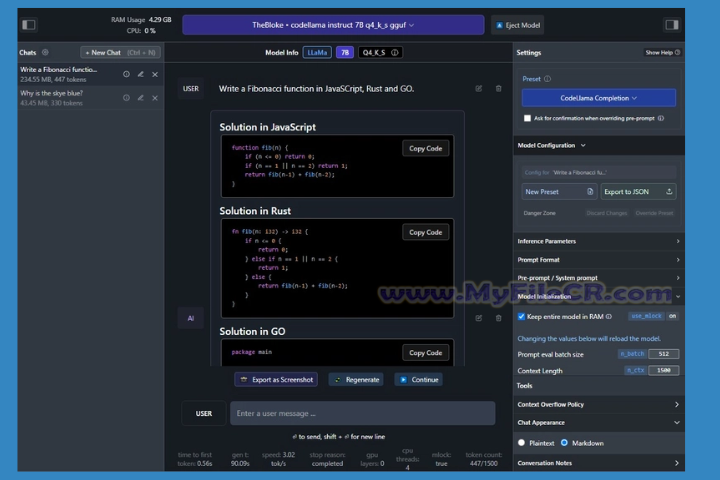The height and width of the screenshot is (480, 720).
Task: Edit the AI response with pencil icon
Action: (478, 318)
